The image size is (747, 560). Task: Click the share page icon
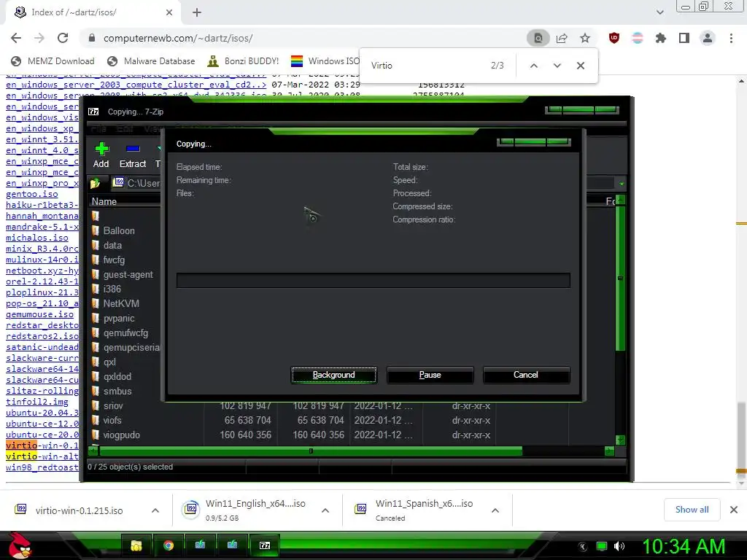tap(562, 38)
